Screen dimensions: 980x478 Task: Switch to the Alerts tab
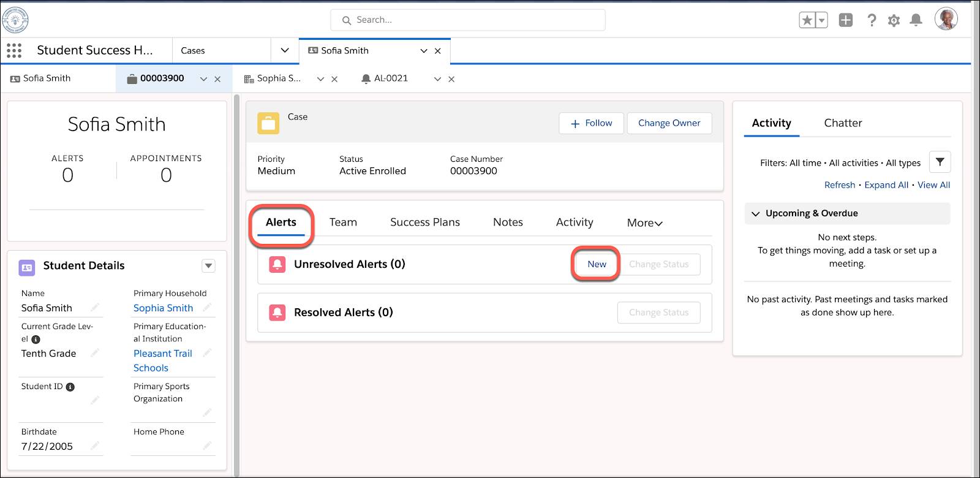click(281, 222)
